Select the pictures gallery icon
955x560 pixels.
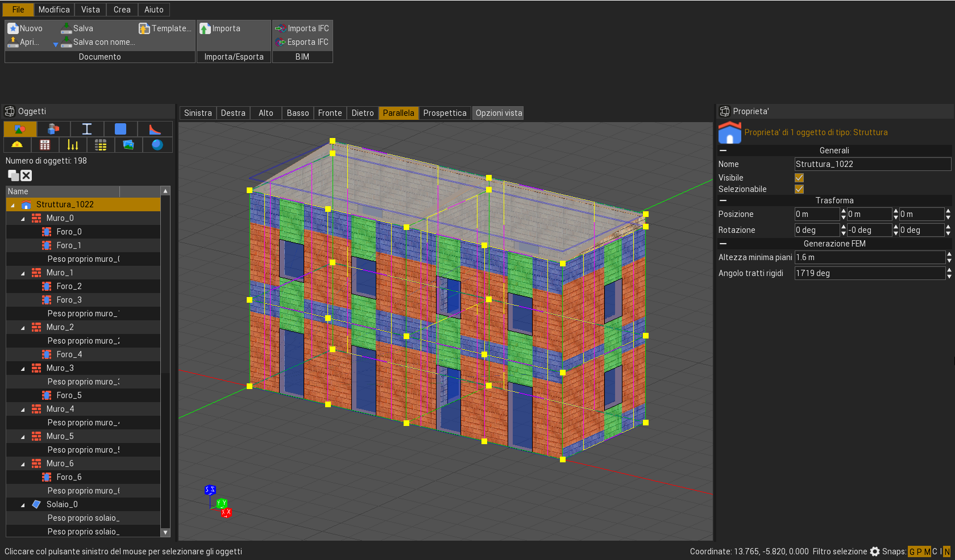(128, 145)
